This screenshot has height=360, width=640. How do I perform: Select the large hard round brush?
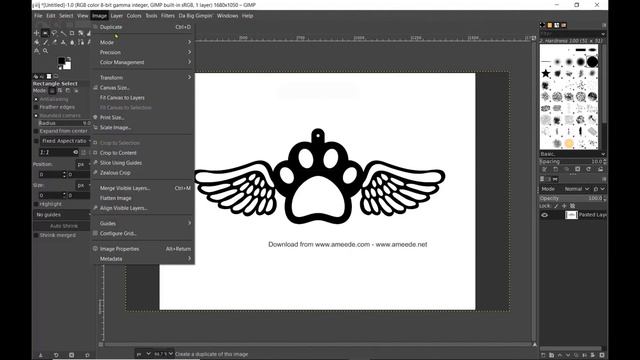coord(592,62)
